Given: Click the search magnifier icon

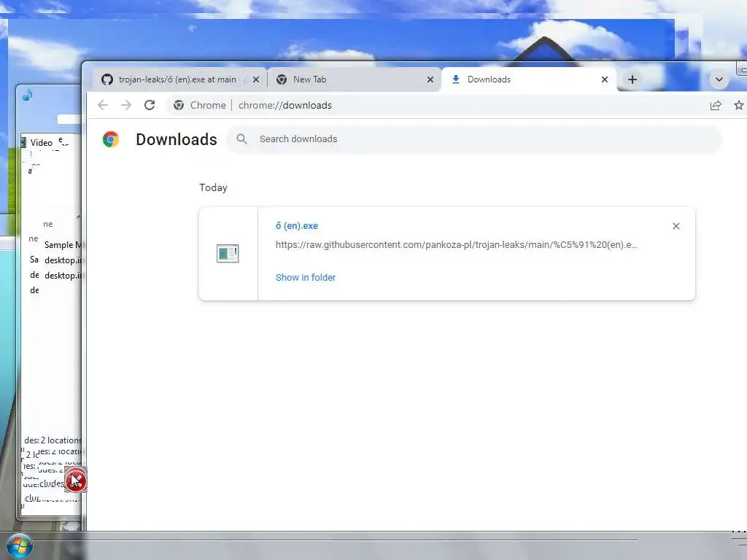Looking at the screenshot, I should click(x=242, y=139).
